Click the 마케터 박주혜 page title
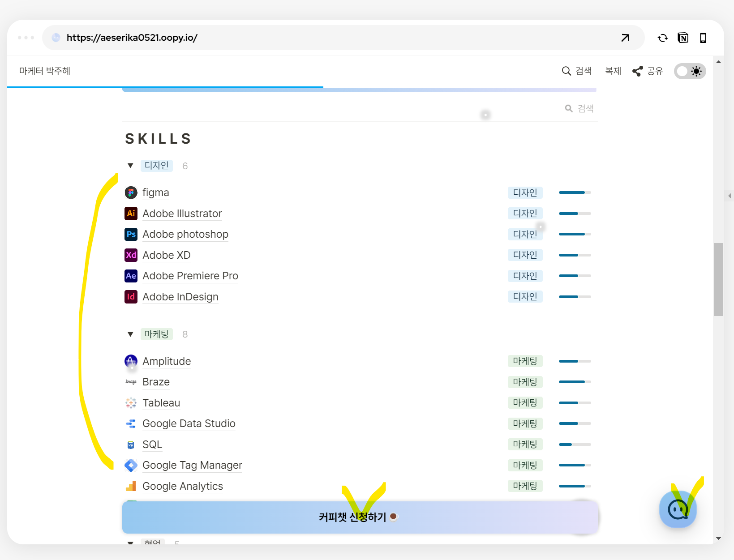The width and height of the screenshot is (734, 560). pyautogui.click(x=45, y=71)
